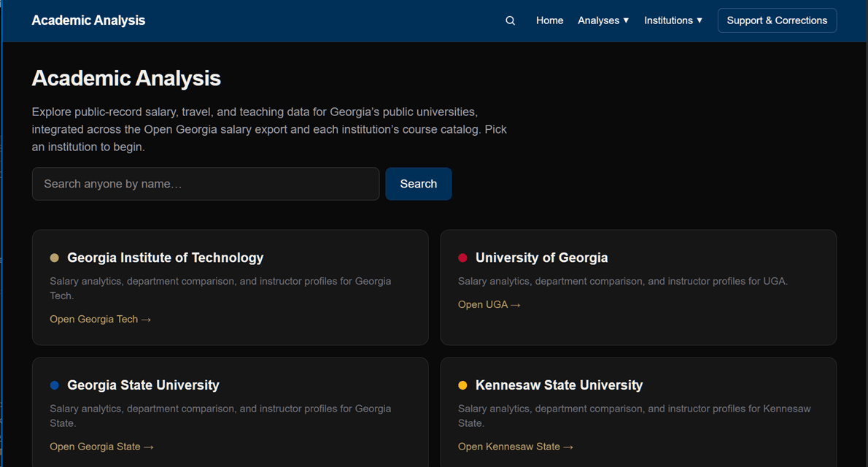Screen dimensions: 868x467
Task: Click the UGA card description text
Action: pos(623,282)
